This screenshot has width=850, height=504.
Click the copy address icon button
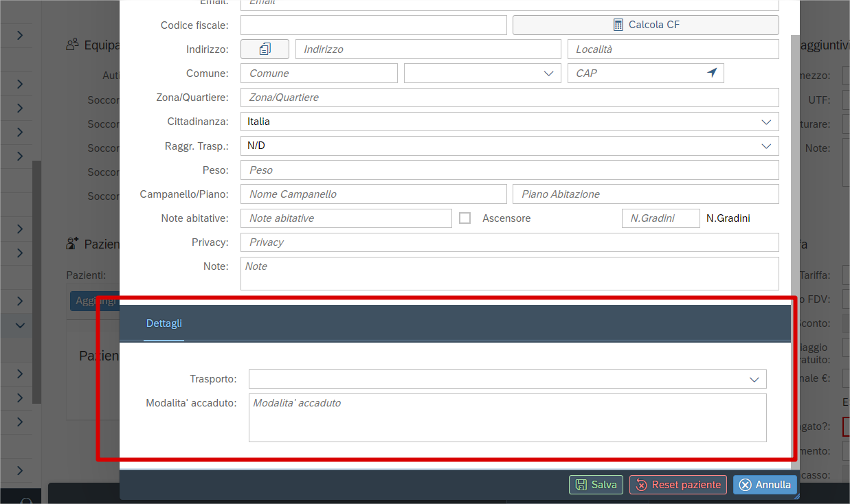pyautogui.click(x=265, y=49)
